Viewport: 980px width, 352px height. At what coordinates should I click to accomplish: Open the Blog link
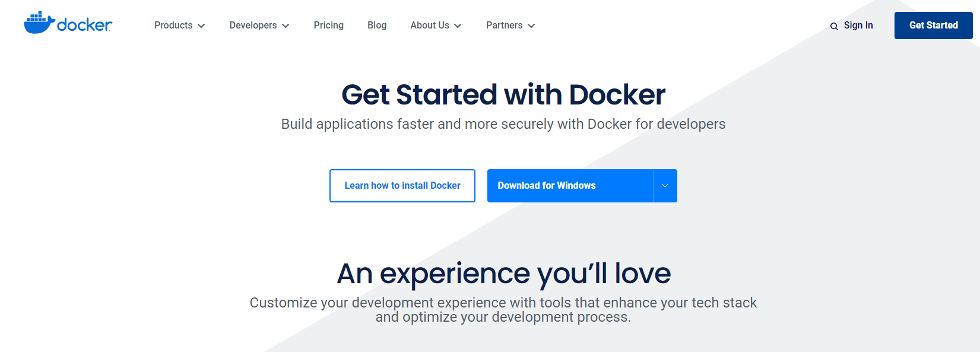(377, 26)
